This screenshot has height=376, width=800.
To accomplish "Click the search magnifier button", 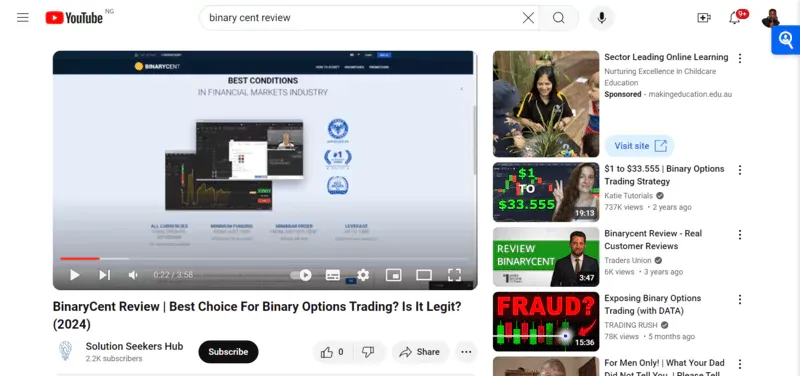I will click(x=559, y=18).
